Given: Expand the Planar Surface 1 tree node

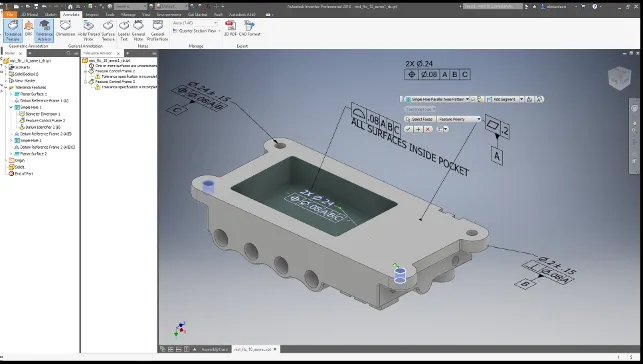Looking at the screenshot, I should [x=11, y=94].
